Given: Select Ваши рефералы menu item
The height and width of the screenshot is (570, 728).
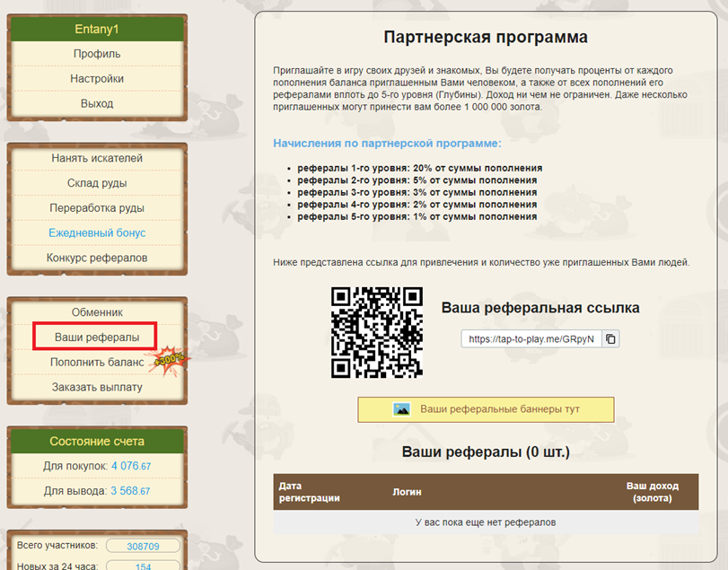Looking at the screenshot, I should tap(97, 337).
